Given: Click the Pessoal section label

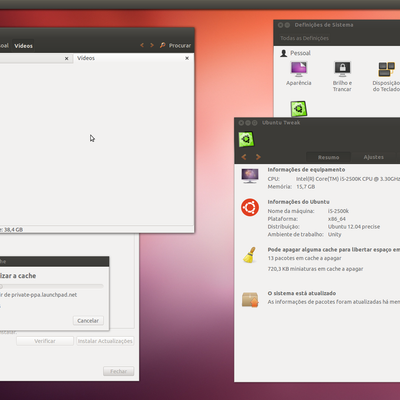Looking at the screenshot, I should [x=300, y=53].
